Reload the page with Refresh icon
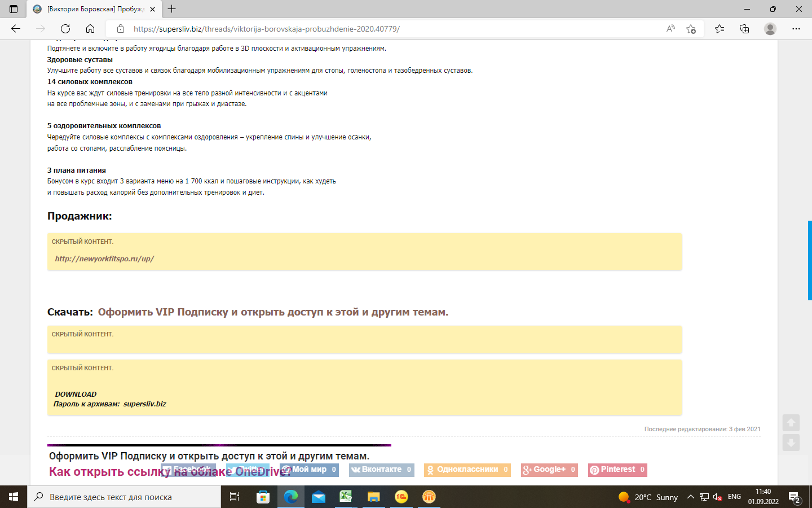This screenshot has width=812, height=508. (x=65, y=29)
